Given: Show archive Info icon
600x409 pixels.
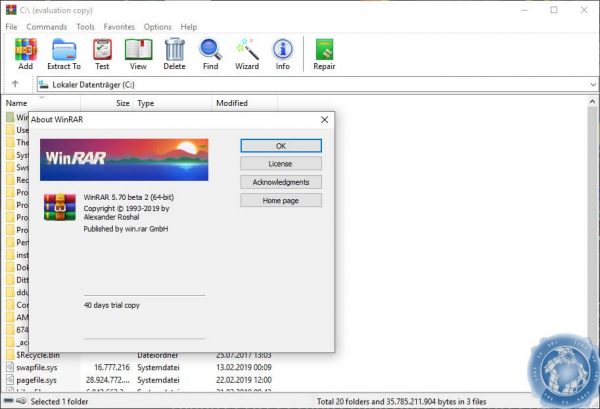Looking at the screenshot, I should [283, 50].
